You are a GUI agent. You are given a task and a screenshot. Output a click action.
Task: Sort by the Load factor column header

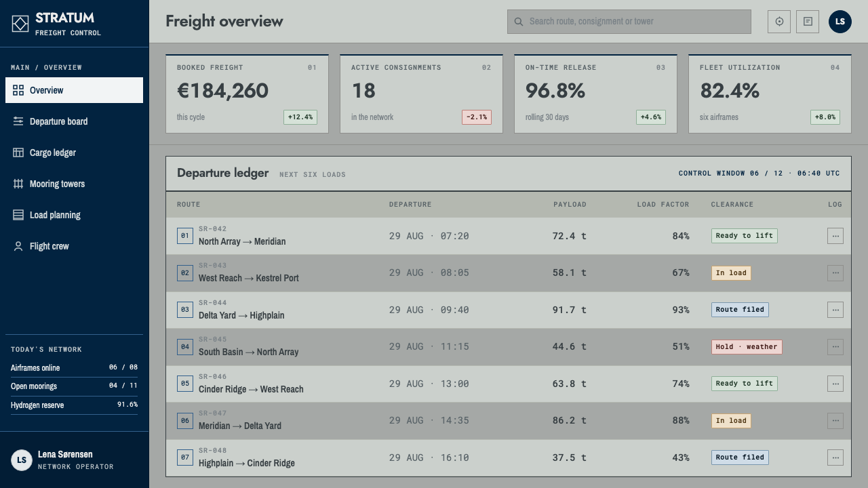pos(663,205)
